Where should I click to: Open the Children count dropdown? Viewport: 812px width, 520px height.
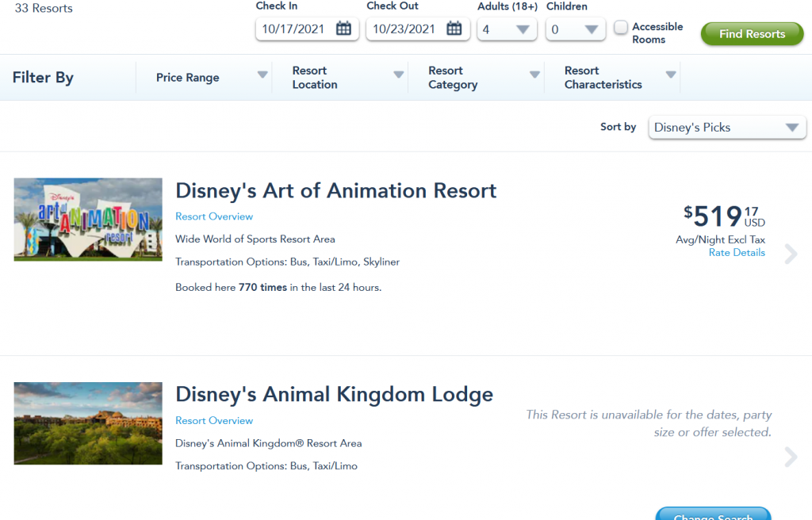tap(576, 29)
